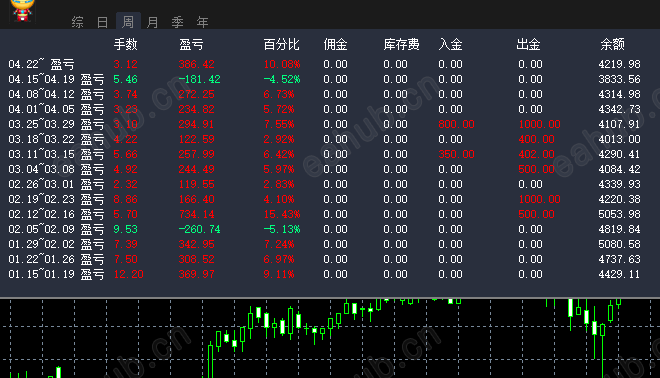Click the profit value 369.97
Image resolution: width=660 pixels, height=378 pixels.
tap(197, 274)
